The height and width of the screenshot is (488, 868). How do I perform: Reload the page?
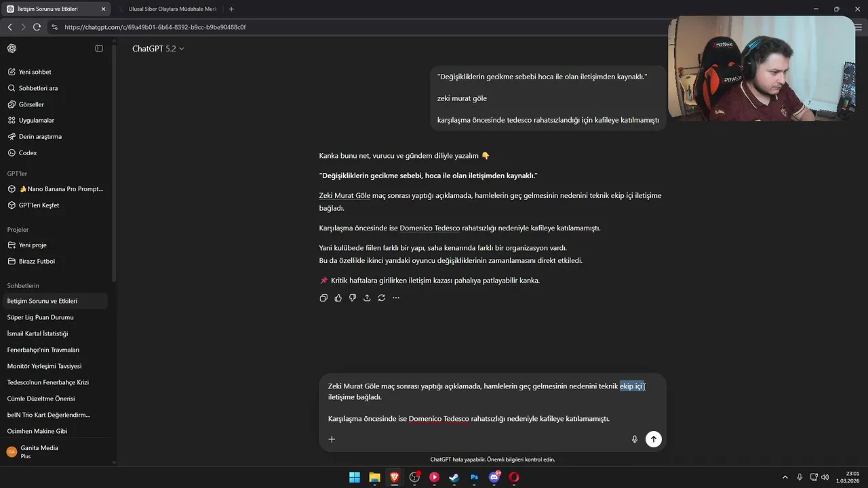coord(37,27)
